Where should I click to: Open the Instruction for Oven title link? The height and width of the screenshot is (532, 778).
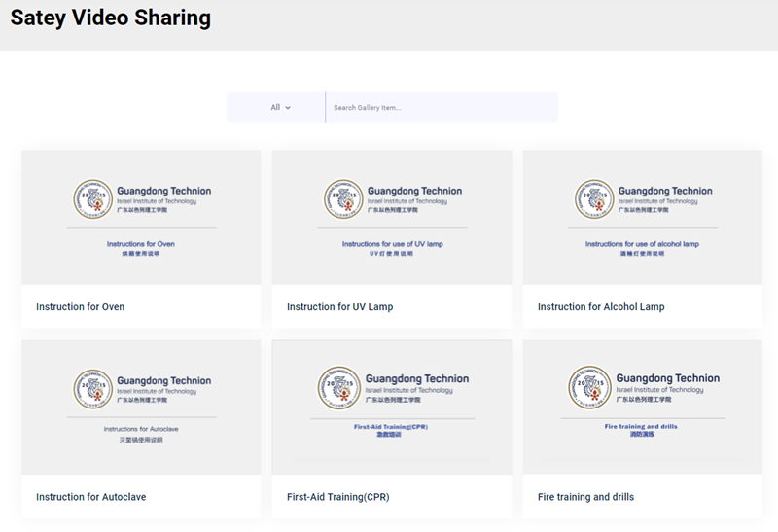81,307
